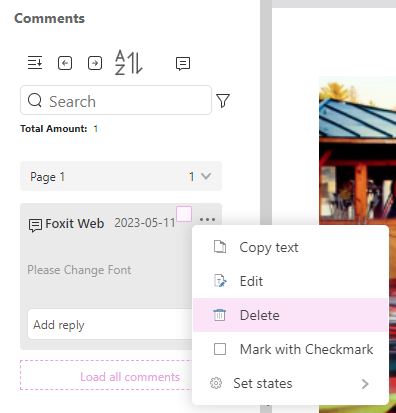Select the Please Change Font comment text
This screenshot has height=413, width=396.
pyautogui.click(x=79, y=270)
